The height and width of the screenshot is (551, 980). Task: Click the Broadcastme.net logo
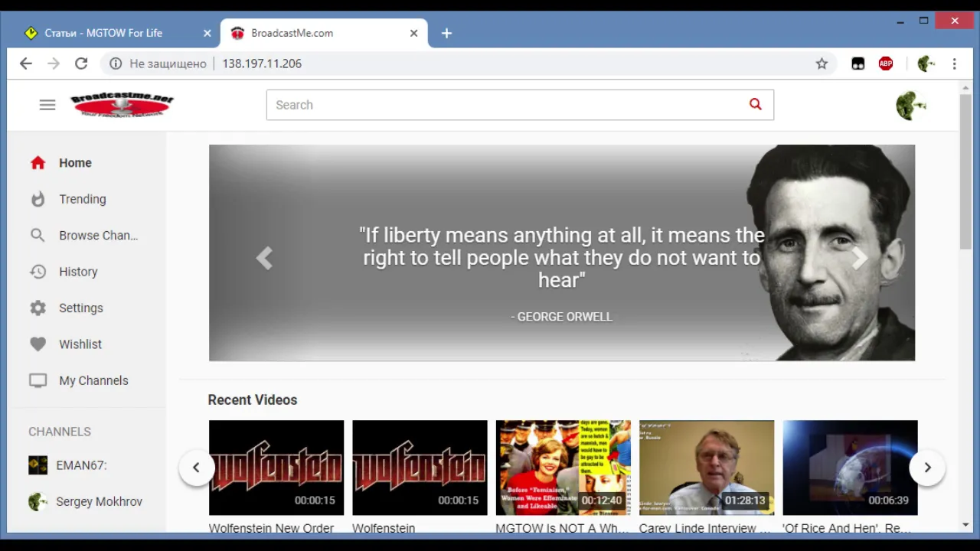coord(122,105)
